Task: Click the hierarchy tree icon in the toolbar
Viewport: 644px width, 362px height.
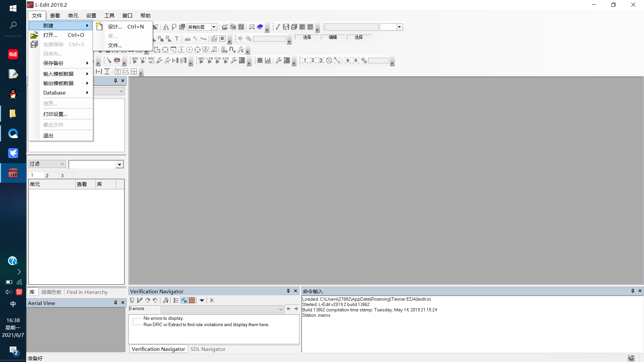Action: point(166,27)
